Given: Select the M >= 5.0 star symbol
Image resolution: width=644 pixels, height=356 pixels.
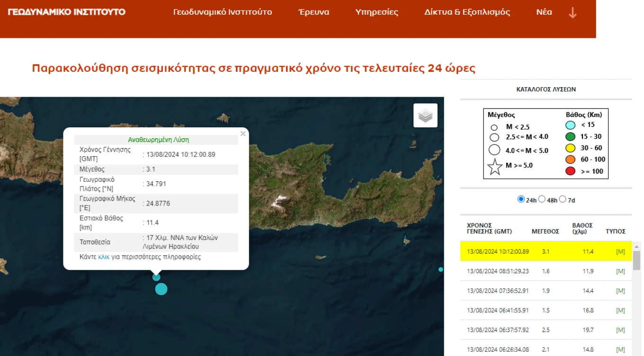Looking at the screenshot, I should pos(495,166).
